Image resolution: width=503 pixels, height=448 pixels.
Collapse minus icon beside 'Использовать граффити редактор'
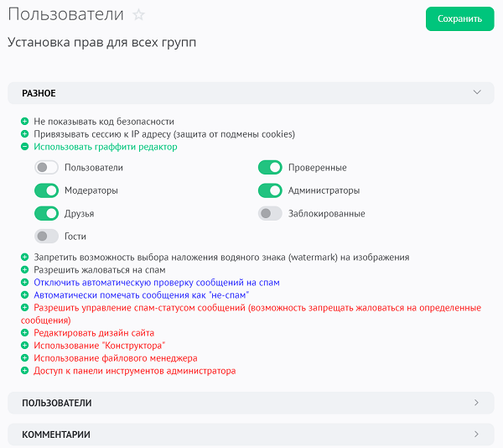click(x=25, y=147)
